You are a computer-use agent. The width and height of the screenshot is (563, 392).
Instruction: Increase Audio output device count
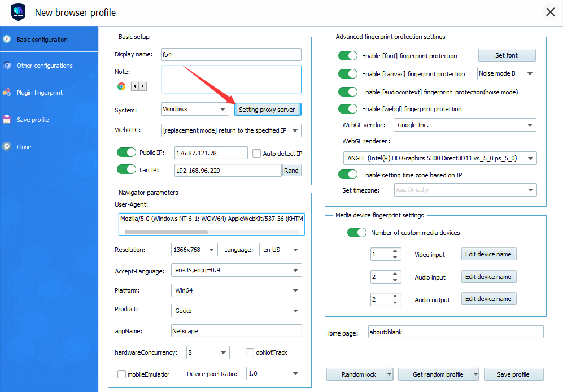click(x=395, y=296)
